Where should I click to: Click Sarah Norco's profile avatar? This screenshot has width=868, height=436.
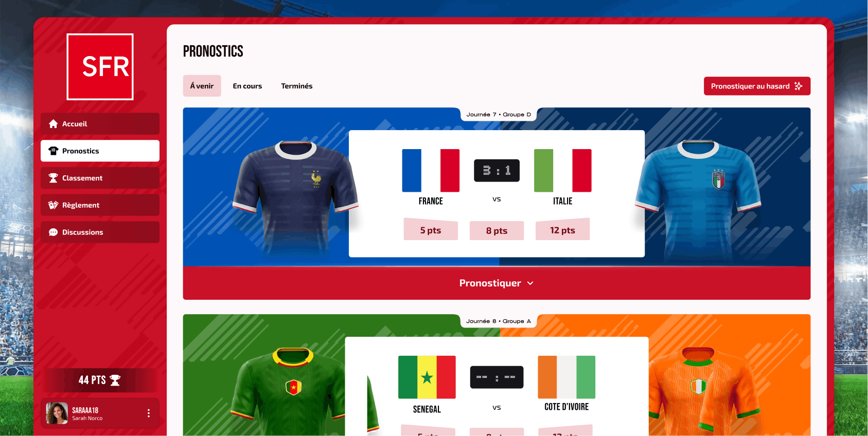[x=57, y=413]
